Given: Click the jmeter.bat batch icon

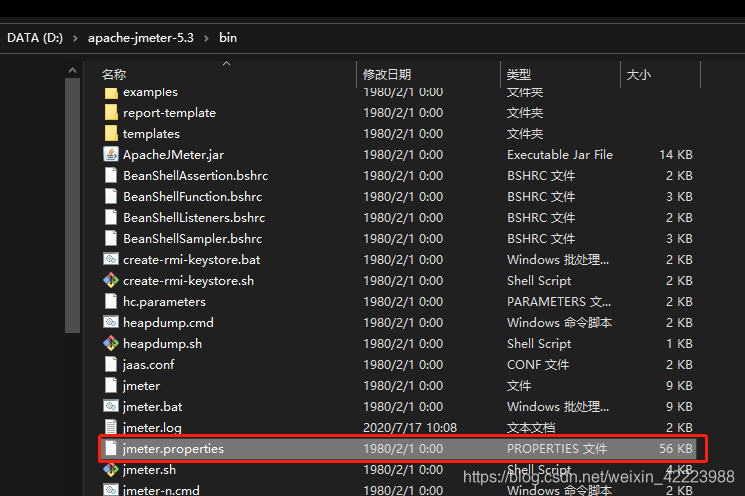Looking at the screenshot, I should (111, 406).
